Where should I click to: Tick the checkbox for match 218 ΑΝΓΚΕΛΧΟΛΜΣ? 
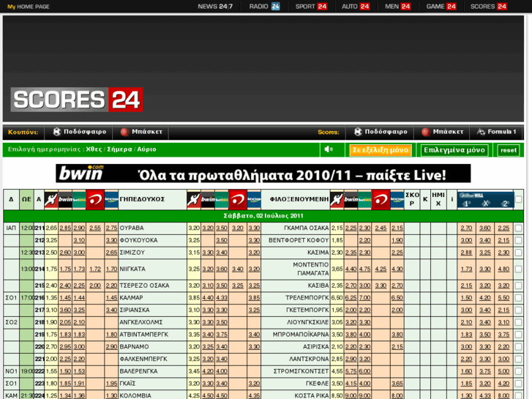[518, 322]
